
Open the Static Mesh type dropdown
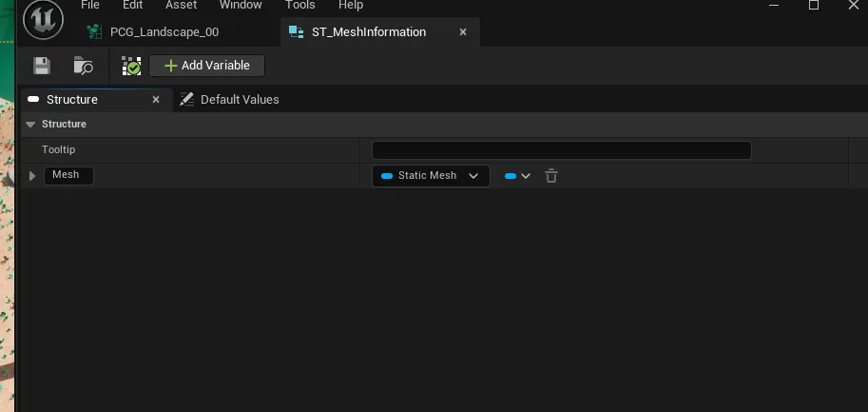[431, 176]
